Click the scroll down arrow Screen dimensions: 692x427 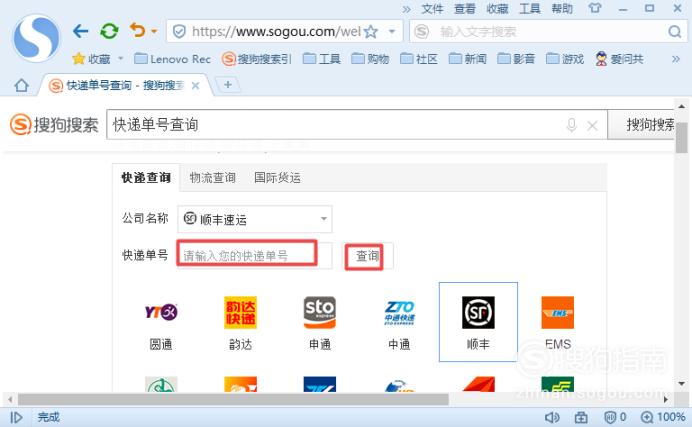tap(682, 383)
